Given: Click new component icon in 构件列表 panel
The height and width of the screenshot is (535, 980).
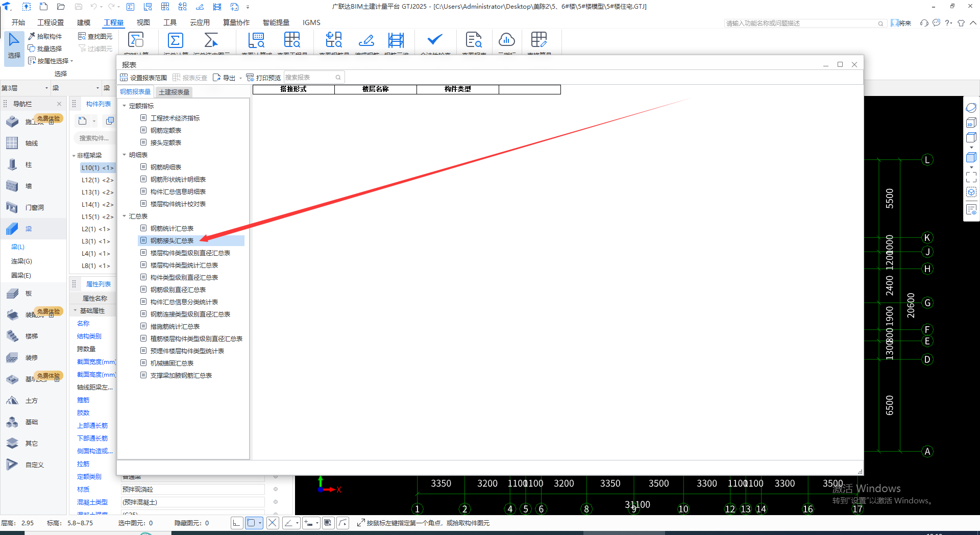Looking at the screenshot, I should click(x=83, y=121).
